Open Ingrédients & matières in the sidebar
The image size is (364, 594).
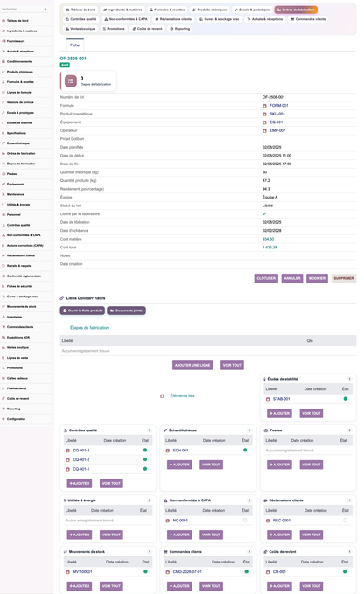[x=22, y=31]
